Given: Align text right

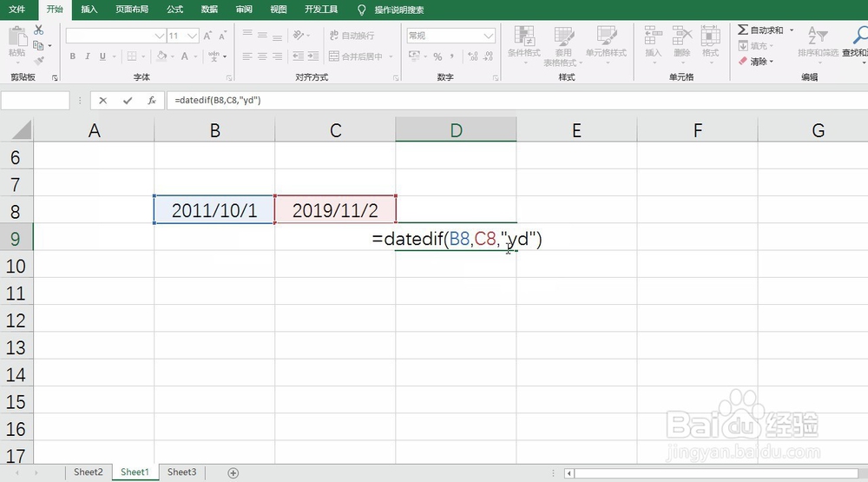Looking at the screenshot, I should pyautogui.click(x=278, y=56).
